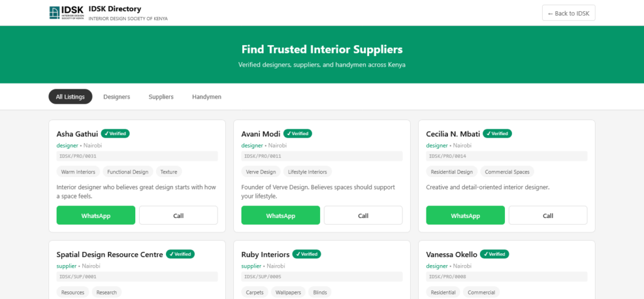
Task: Message Cecilia N. Mbati on WhatsApp
Action: click(465, 215)
